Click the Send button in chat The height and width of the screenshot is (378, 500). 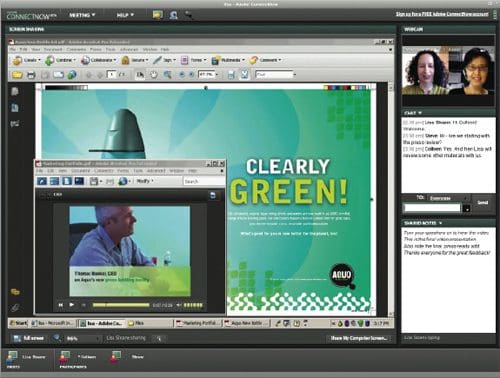(x=483, y=203)
